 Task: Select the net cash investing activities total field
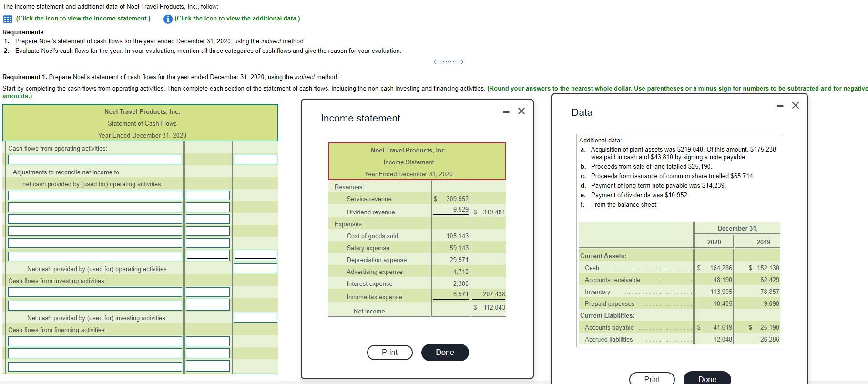255,317
